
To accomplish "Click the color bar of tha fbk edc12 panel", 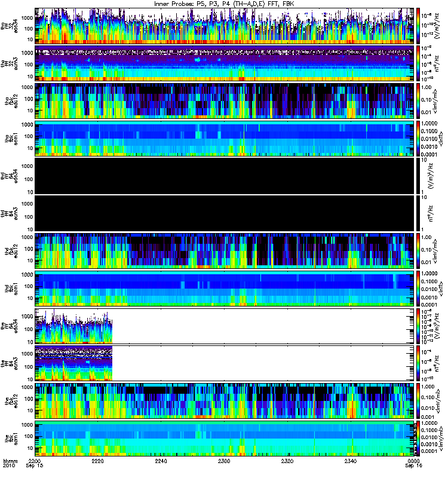I will [418, 101].
